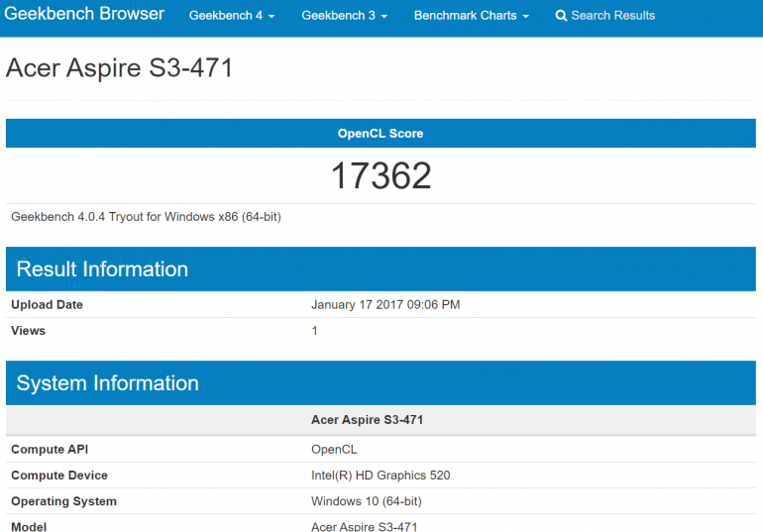763x532 pixels.
Task: Select the Acer Aspire S3-471 page title
Action: point(119,67)
